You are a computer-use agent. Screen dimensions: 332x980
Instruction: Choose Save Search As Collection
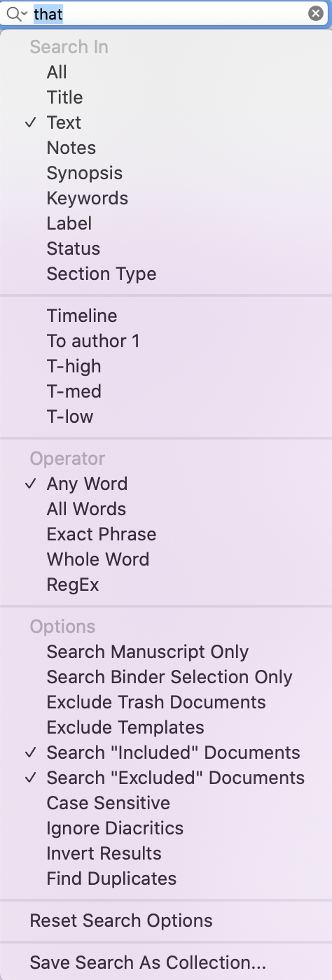[166, 962]
